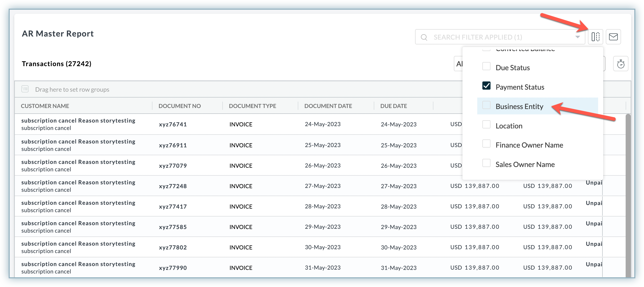
Task: Click document date 26-May-2023 cell
Action: pyautogui.click(x=323, y=166)
